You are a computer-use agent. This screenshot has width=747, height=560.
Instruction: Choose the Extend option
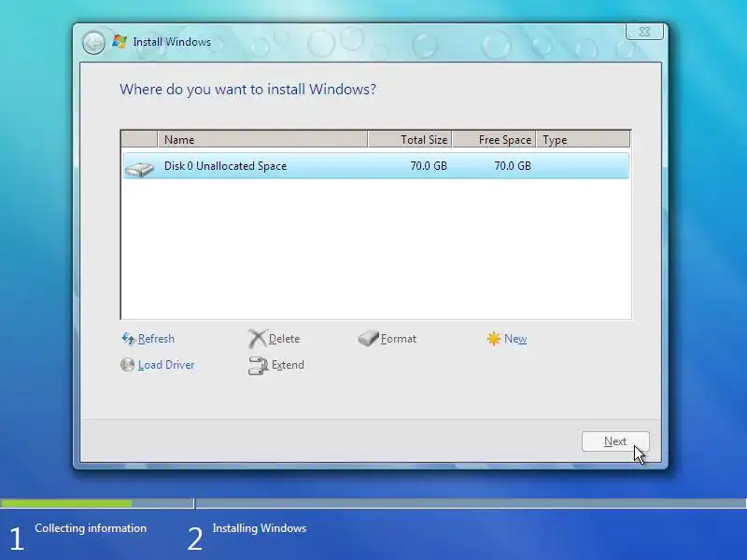click(288, 365)
